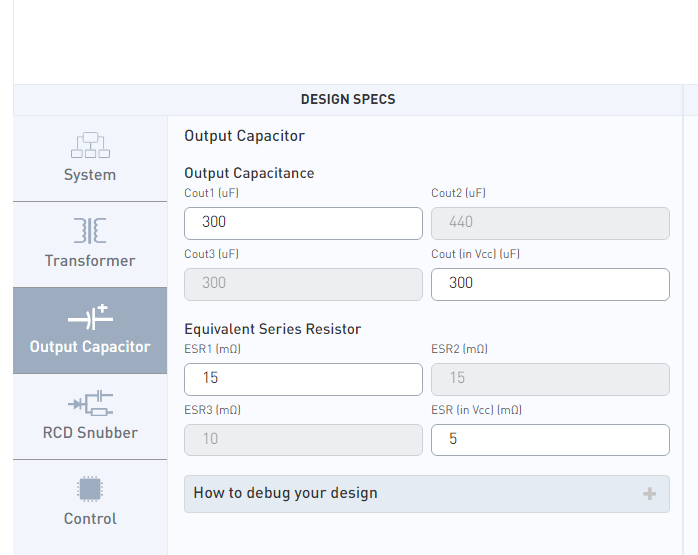Switch to the Transformer tab label
This screenshot has width=698, height=555.
pos(90,261)
